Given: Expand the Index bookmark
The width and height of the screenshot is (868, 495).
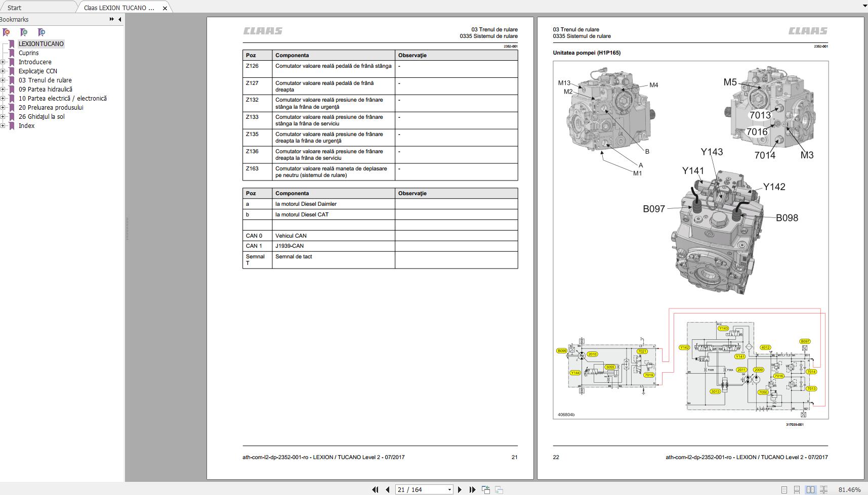Looking at the screenshot, I should tap(3, 126).
